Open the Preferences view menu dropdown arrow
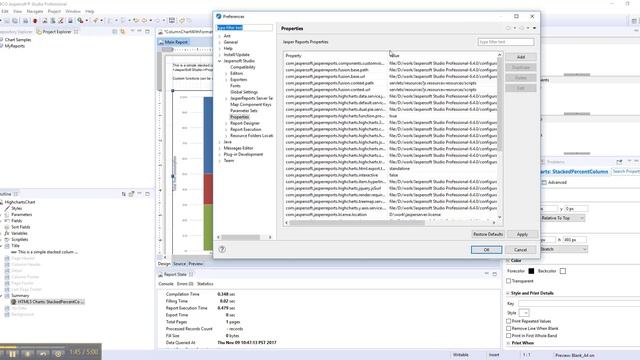The height and width of the screenshot is (360, 640). tap(534, 28)
